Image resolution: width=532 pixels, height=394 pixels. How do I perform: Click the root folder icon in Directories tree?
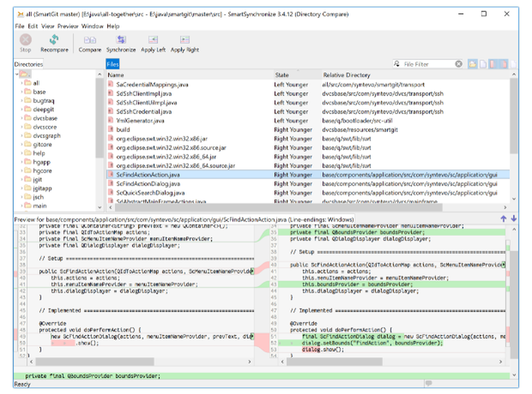(23, 73)
